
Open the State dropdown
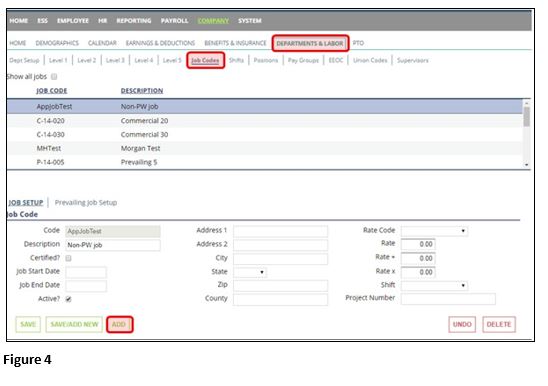click(250, 272)
